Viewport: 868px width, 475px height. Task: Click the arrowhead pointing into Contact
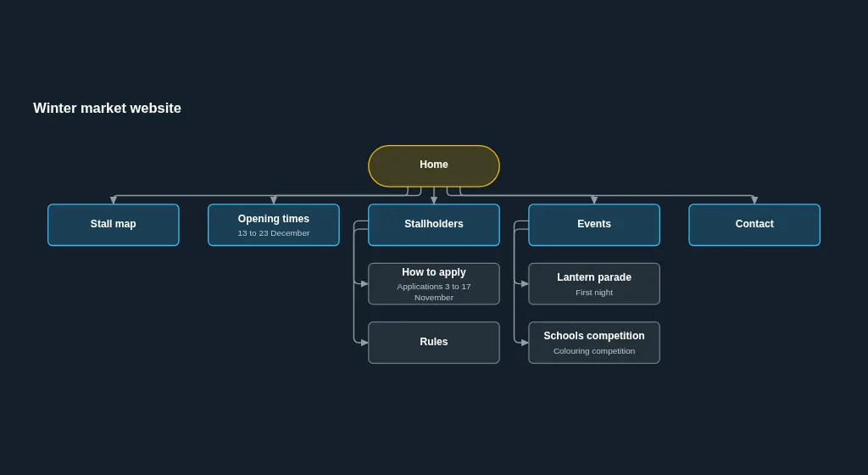pyautogui.click(x=754, y=200)
